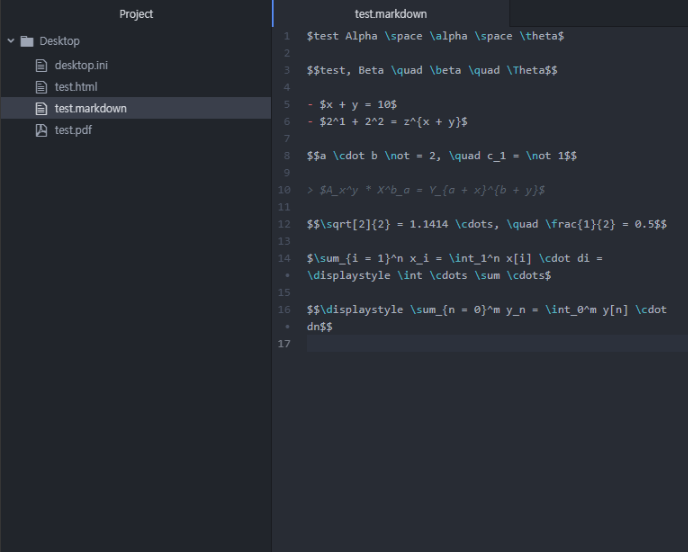Viewport: 688px width, 552px height.
Task: Click '\sum_{n = 0}^m' on line 16
Action: [455, 310]
